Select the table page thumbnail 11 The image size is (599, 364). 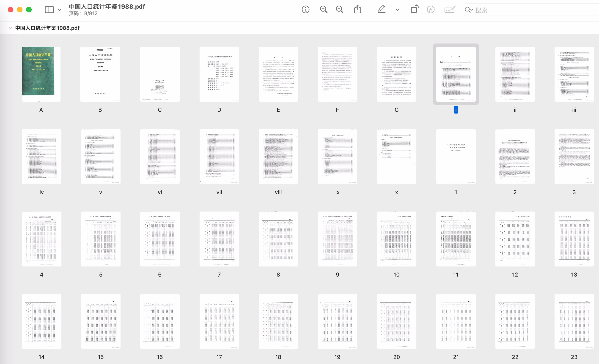tap(456, 239)
